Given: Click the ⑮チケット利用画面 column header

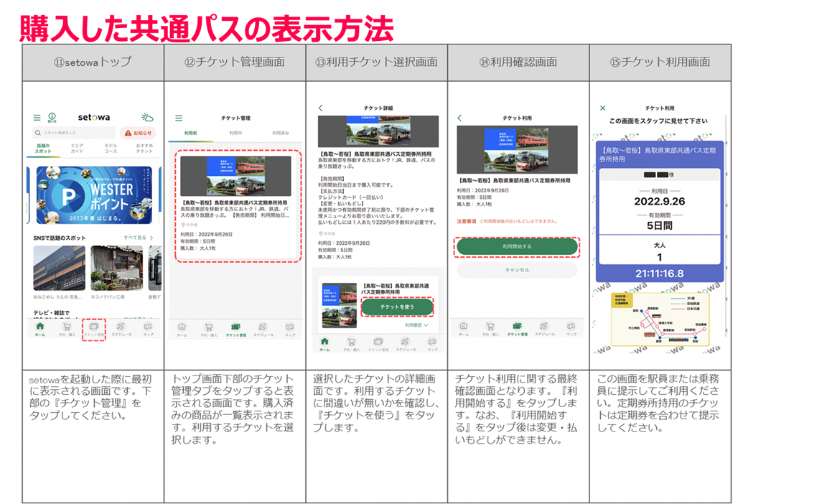Looking at the screenshot, I should [660, 62].
